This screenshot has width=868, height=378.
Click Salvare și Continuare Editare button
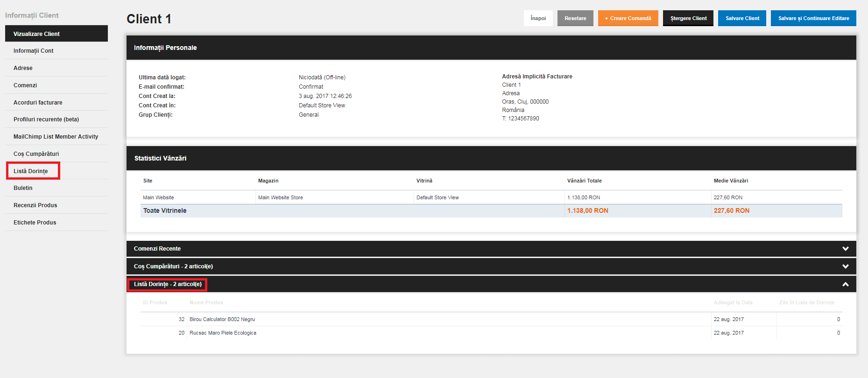pyautogui.click(x=813, y=18)
